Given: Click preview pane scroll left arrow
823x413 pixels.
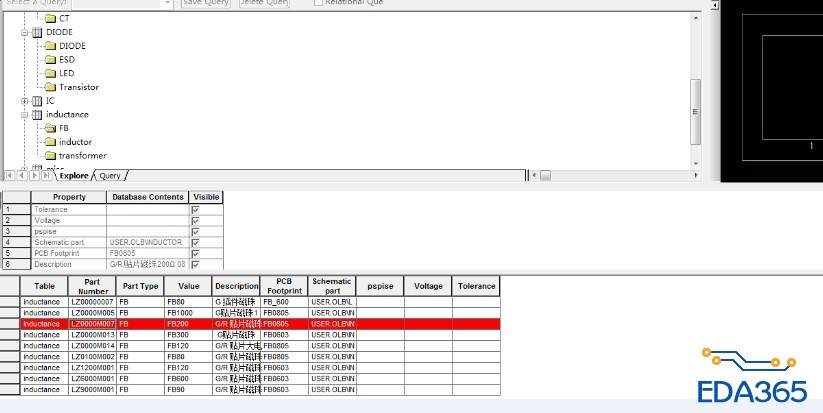Looking at the screenshot, I should [x=715, y=5].
